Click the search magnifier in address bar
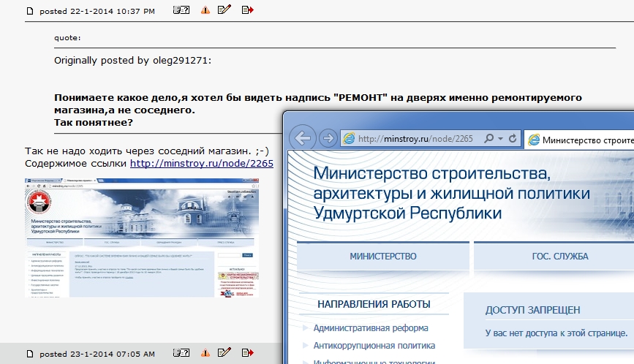This screenshot has height=364, width=634. tap(488, 139)
